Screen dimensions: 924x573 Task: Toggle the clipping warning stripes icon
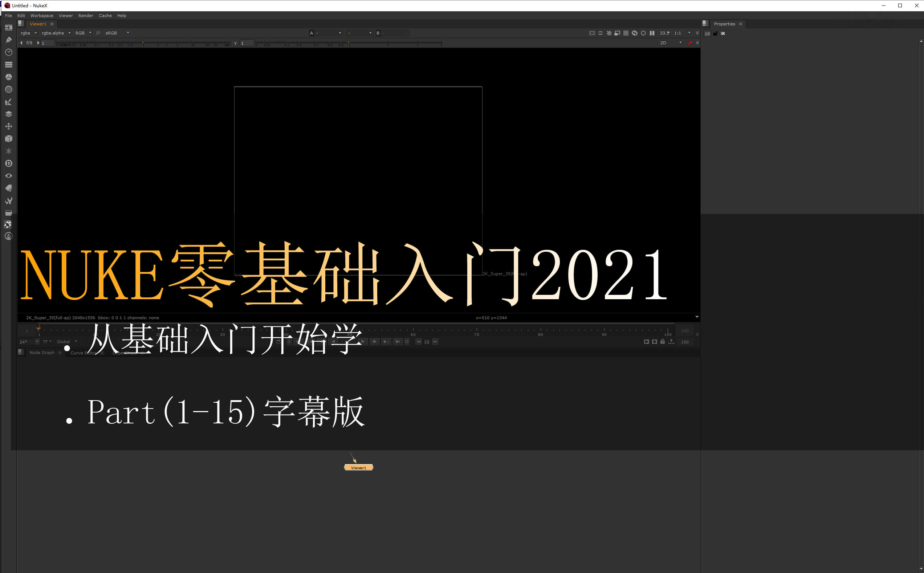[x=609, y=33]
